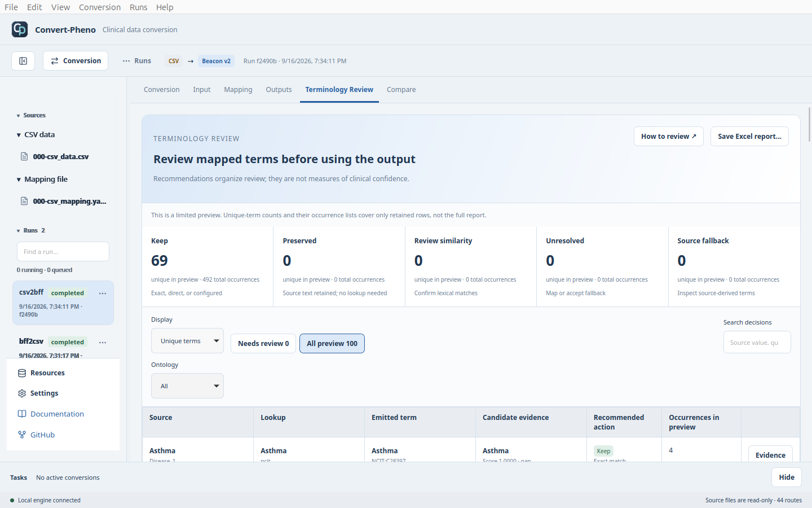Screen dimensions: 812x508
Task: Click the Beacon v2 format badge
Action: [x=216, y=61]
